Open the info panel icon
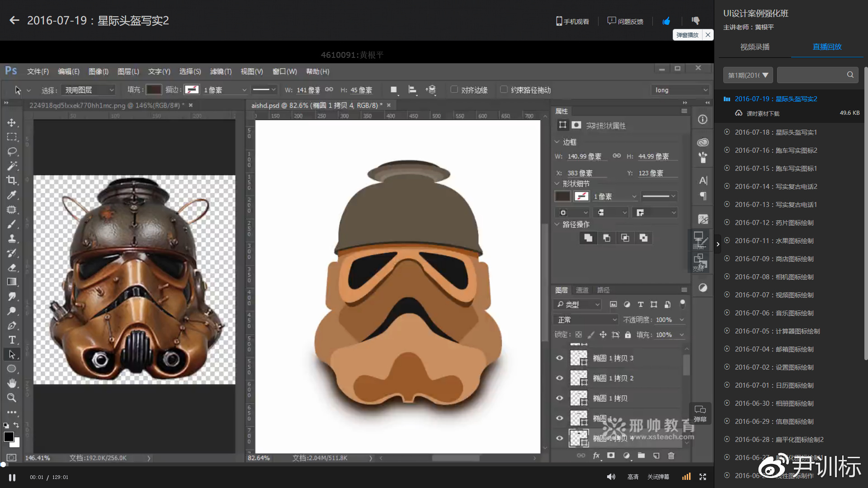The image size is (868, 488). click(703, 119)
